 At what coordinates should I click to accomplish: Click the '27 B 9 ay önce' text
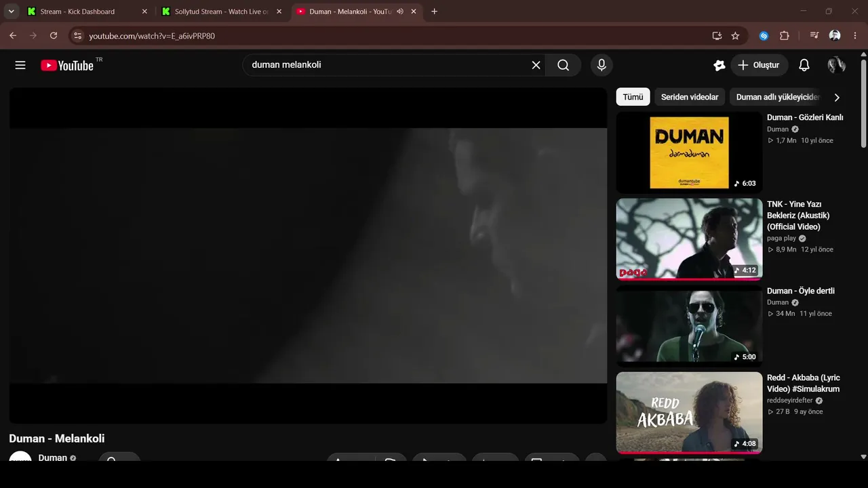795,411
